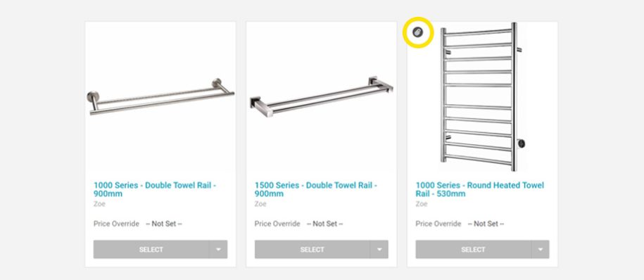Expand Select dropdown arrow for Round Heated Towel Rail
The height and width of the screenshot is (280, 644).
coord(541,249)
